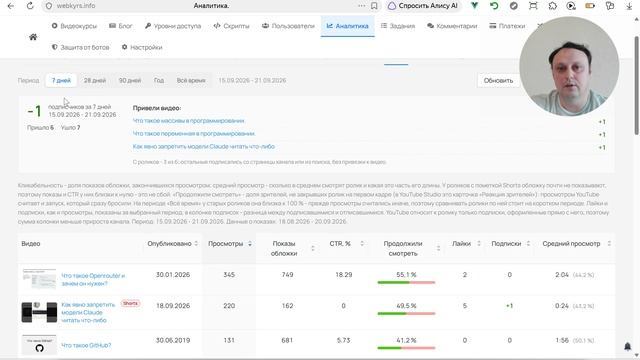Screen dimensions: 640x360
Task: Open notifications with the bell icon
Action: pos(627,347)
